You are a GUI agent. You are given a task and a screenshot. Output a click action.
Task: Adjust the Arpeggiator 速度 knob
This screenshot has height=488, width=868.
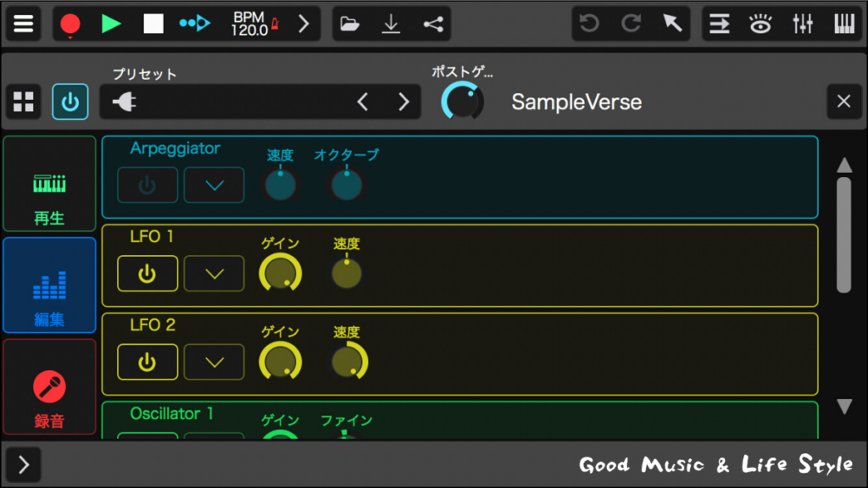(x=280, y=186)
